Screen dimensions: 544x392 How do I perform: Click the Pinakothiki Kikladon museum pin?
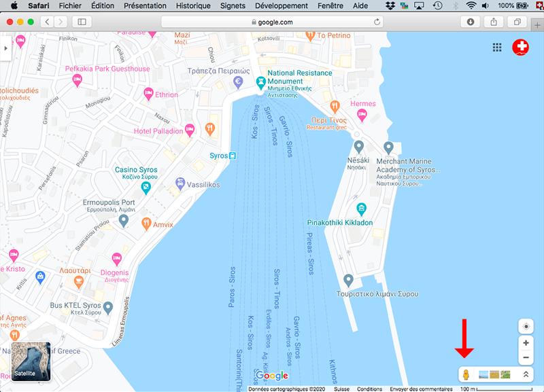click(x=362, y=209)
